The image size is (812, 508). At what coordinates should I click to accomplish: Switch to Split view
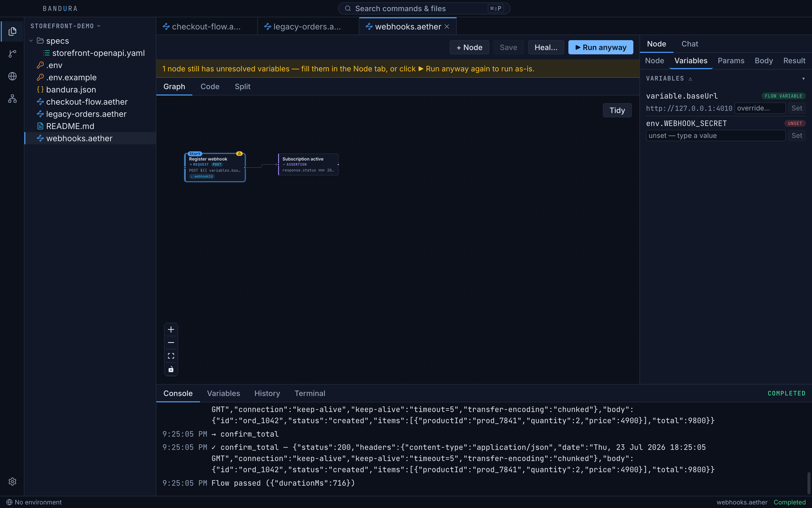point(243,87)
